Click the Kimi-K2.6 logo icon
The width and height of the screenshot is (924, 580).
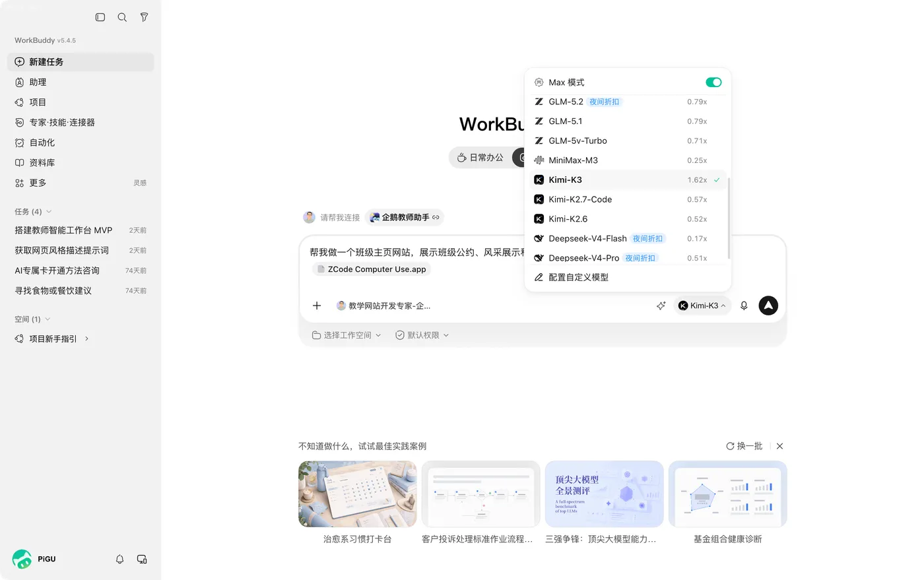pyautogui.click(x=539, y=219)
